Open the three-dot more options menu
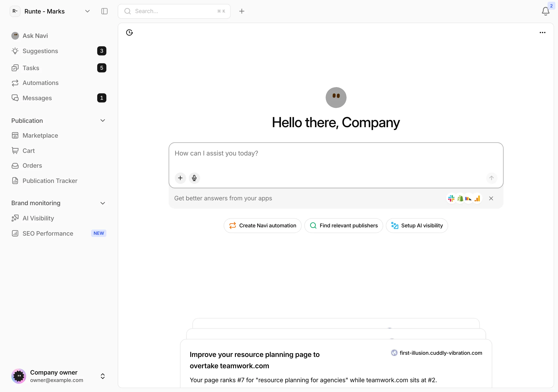 point(543,32)
